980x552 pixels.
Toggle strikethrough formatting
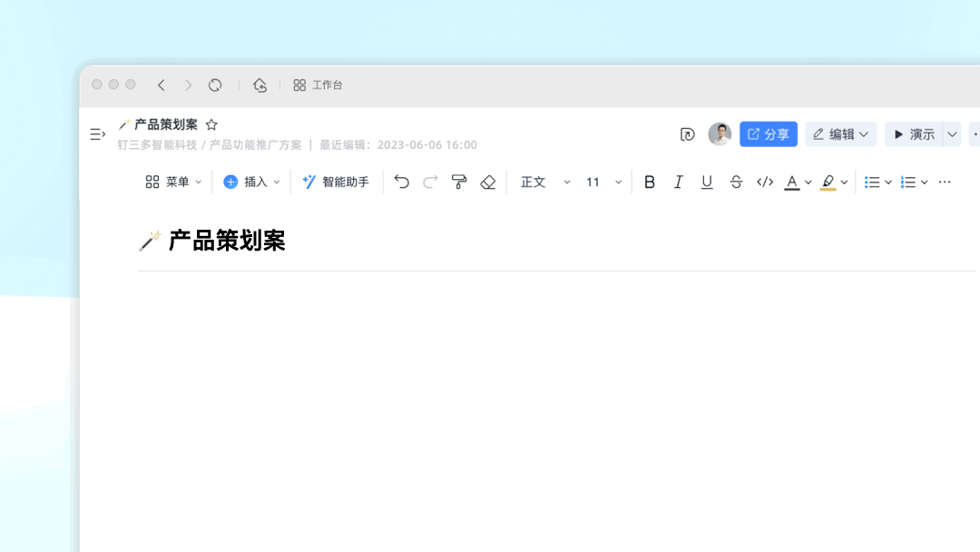736,182
